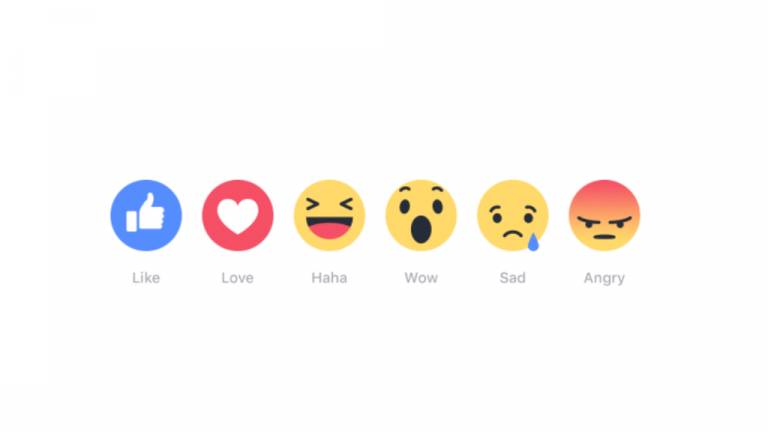Click the laughing pink mouth of Haha
Viewport: 768px width, 432px height.
pyautogui.click(x=329, y=228)
